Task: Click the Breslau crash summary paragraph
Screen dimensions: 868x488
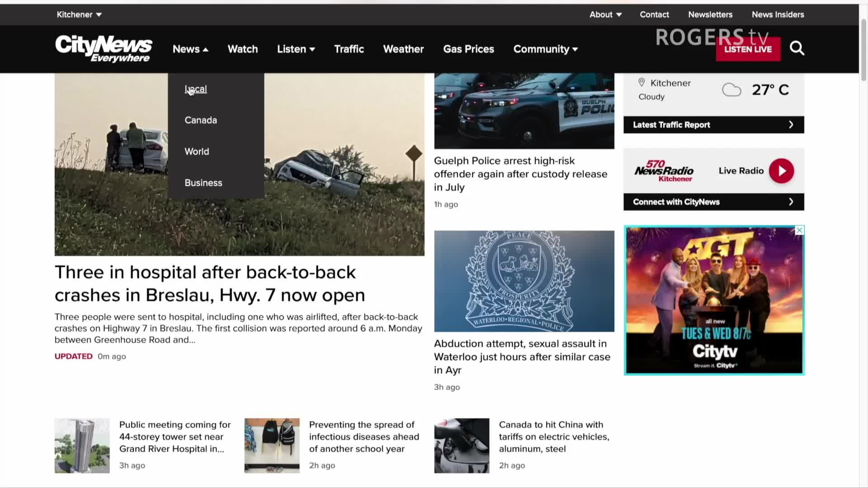Action: (x=238, y=328)
